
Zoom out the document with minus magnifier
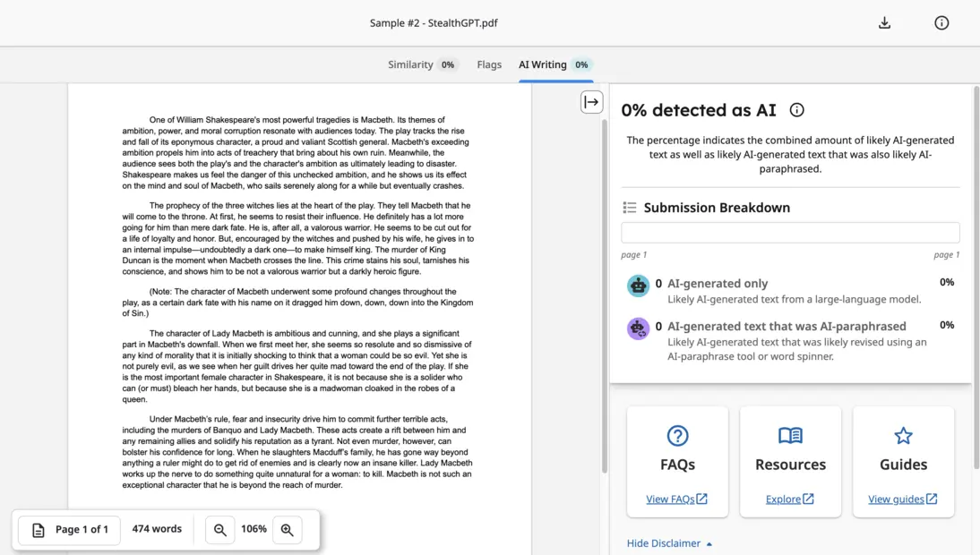click(220, 529)
